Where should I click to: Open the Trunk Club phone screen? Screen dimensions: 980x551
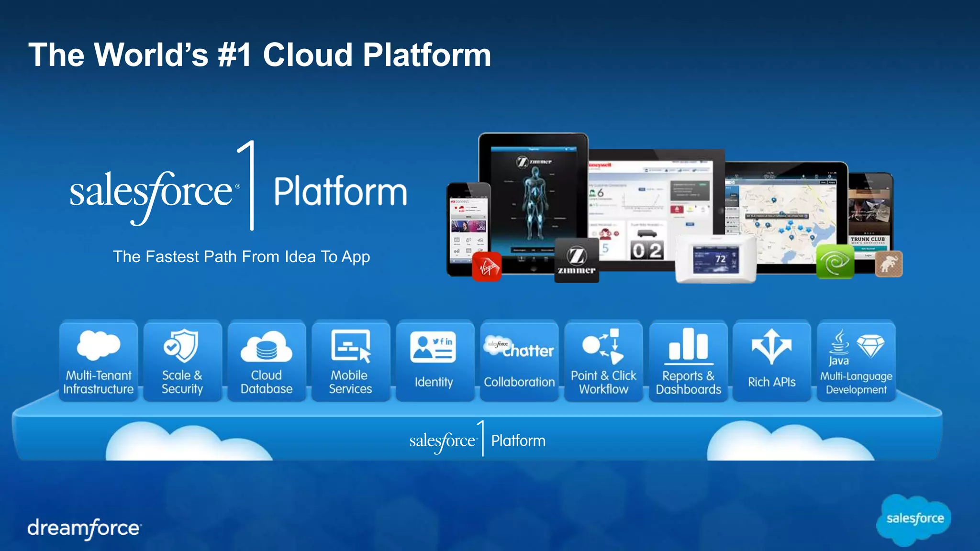[869, 223]
